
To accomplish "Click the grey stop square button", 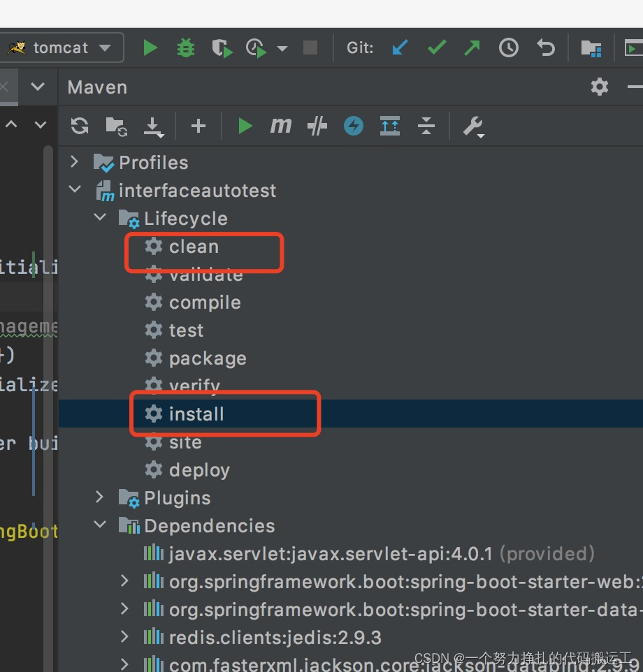I will 310,48.
